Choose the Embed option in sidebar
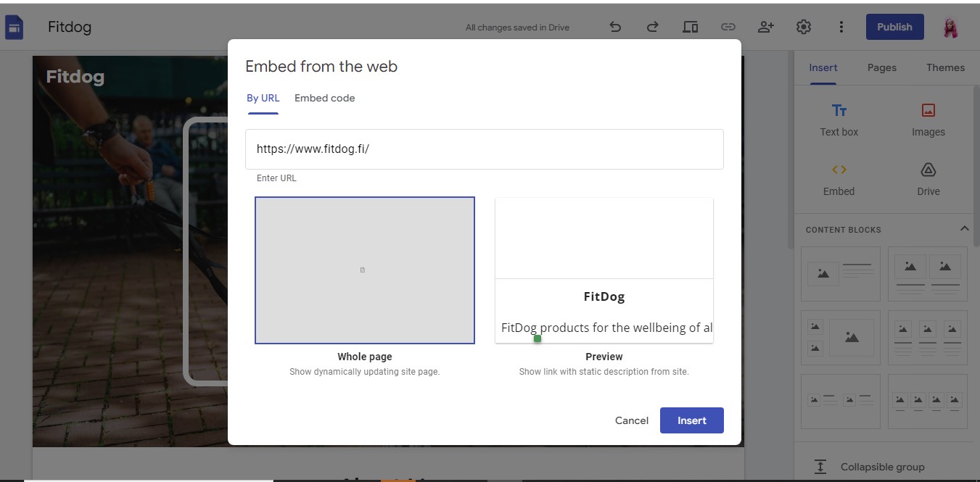 pyautogui.click(x=839, y=179)
